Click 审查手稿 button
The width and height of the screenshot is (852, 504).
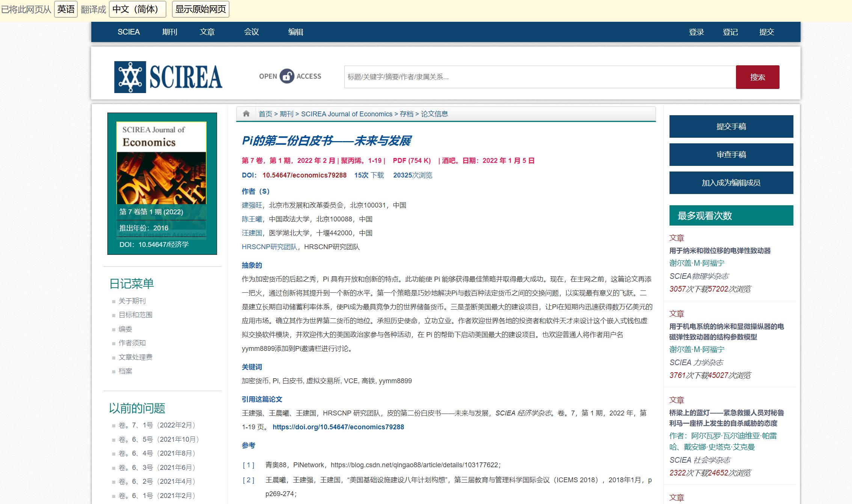coord(731,155)
